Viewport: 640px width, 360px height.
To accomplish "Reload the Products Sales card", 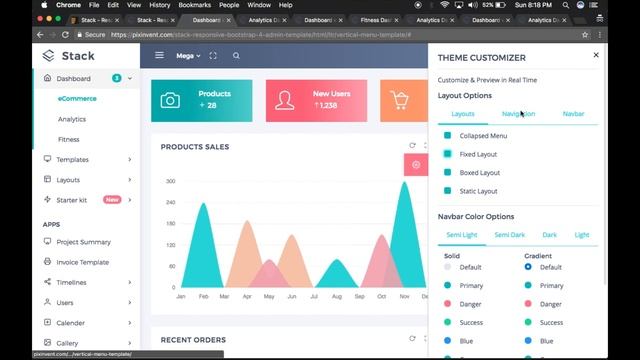I will point(412,145).
